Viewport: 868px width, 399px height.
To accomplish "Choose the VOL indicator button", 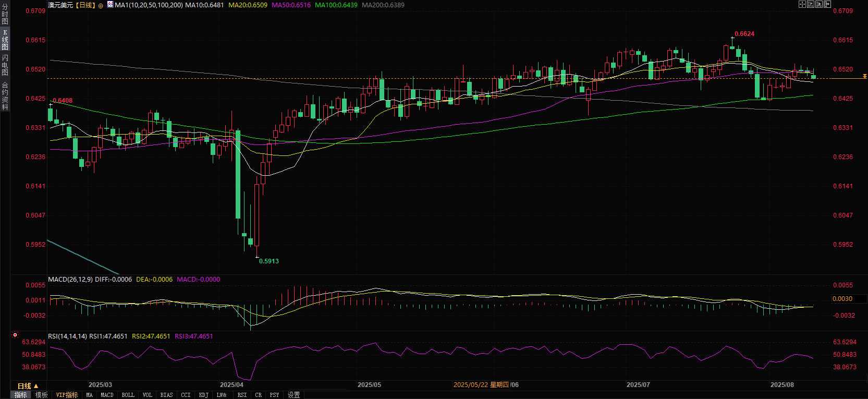I will pos(148,395).
